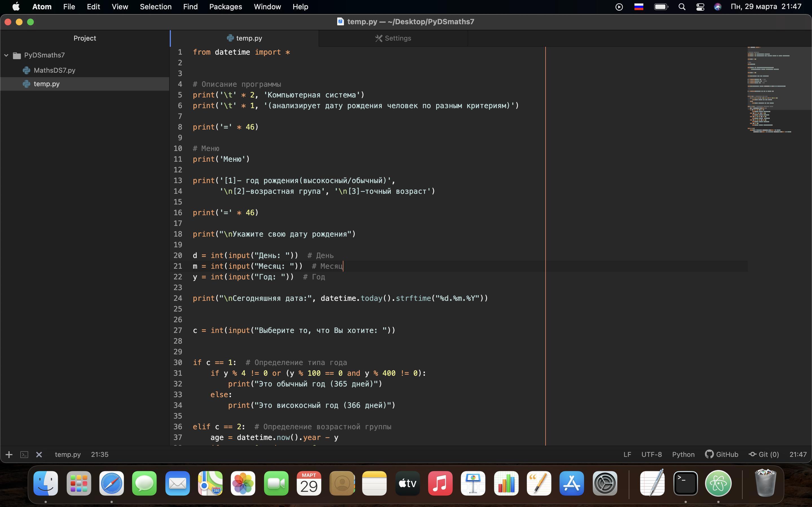Change the UTF-8 encoding selector
The height and width of the screenshot is (507, 812).
pyautogui.click(x=651, y=454)
